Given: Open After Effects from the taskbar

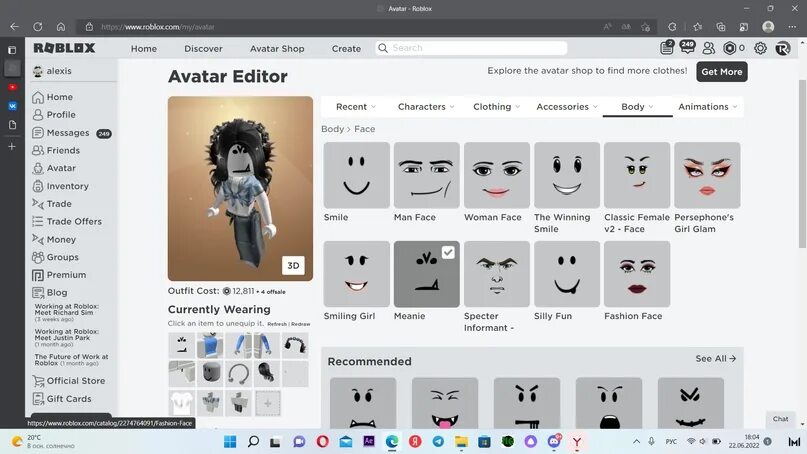Looking at the screenshot, I should [x=369, y=442].
